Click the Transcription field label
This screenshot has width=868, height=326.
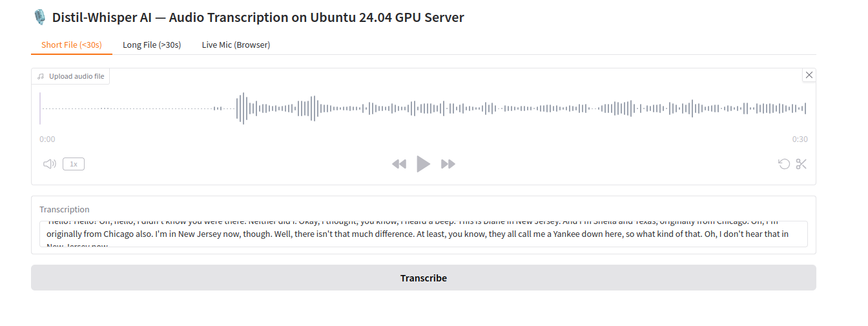pos(65,209)
